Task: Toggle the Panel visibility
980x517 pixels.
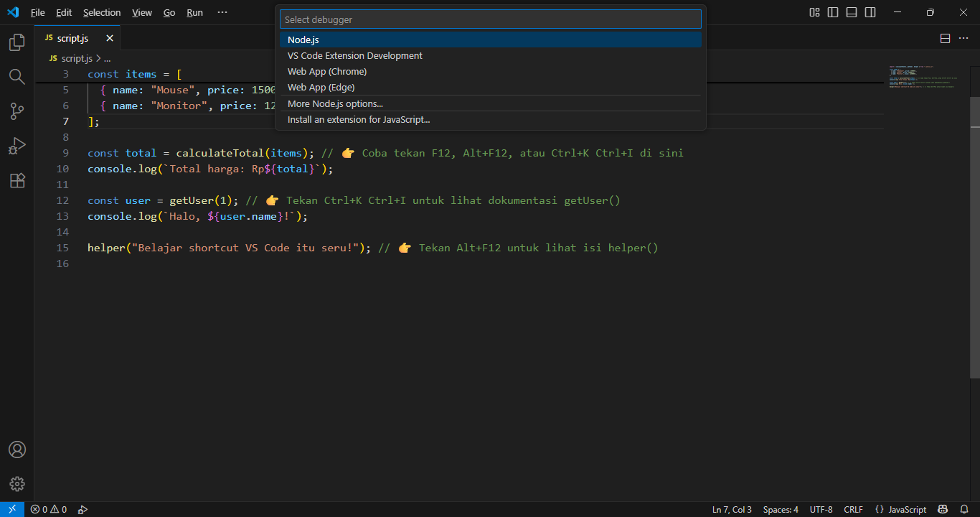Action: (851, 12)
